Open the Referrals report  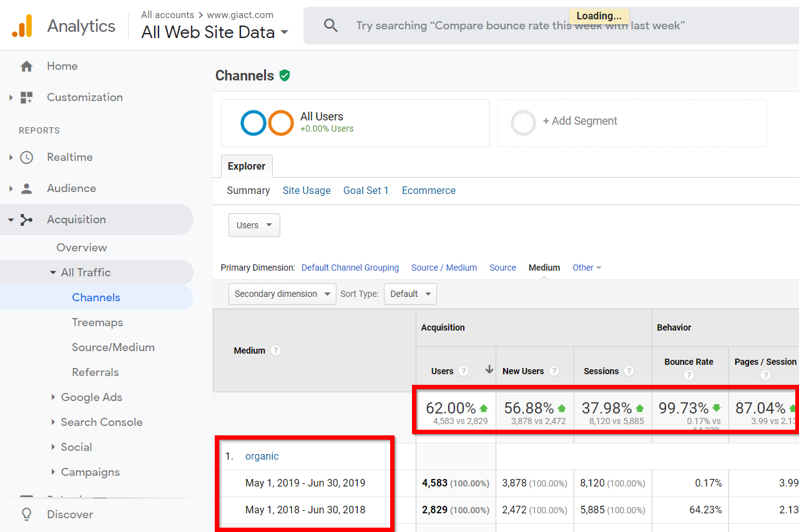(95, 372)
